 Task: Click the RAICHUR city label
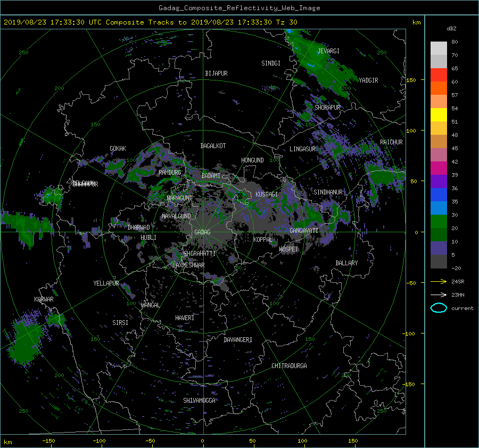click(391, 142)
